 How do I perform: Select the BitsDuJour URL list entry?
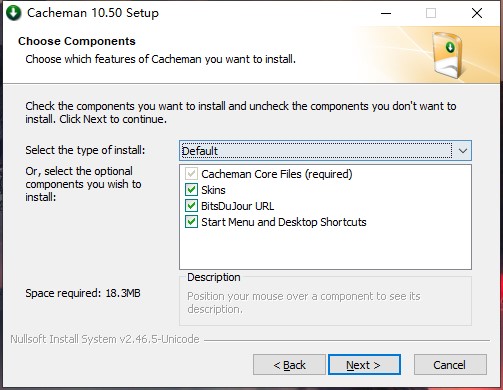(x=237, y=206)
